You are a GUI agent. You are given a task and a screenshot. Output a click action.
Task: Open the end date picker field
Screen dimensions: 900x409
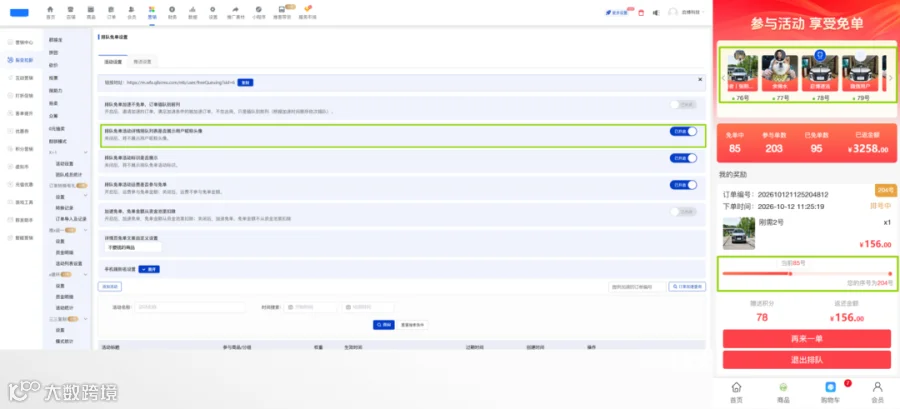(x=368, y=307)
